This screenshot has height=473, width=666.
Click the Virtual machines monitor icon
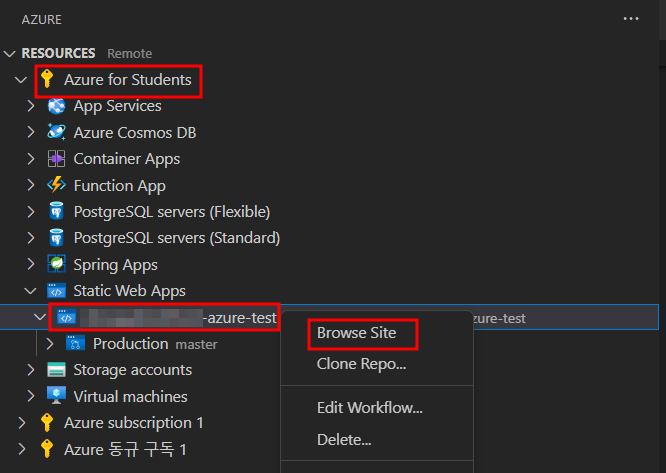click(x=56, y=397)
